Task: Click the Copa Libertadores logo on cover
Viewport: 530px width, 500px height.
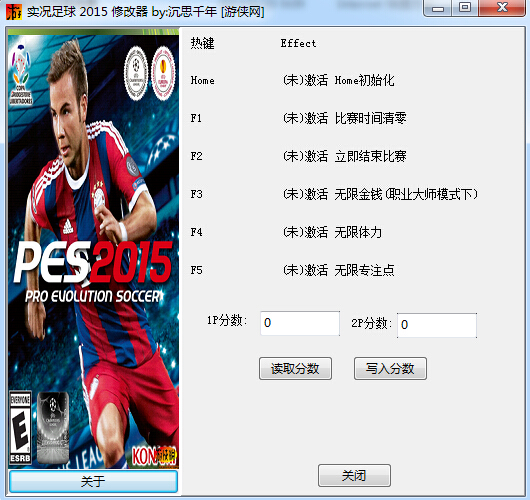Action: [21, 74]
